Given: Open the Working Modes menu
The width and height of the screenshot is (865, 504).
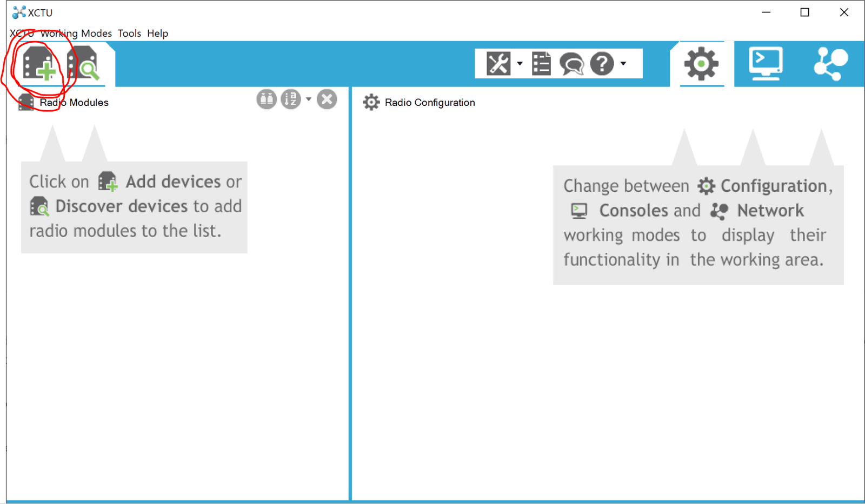Looking at the screenshot, I should tap(76, 33).
